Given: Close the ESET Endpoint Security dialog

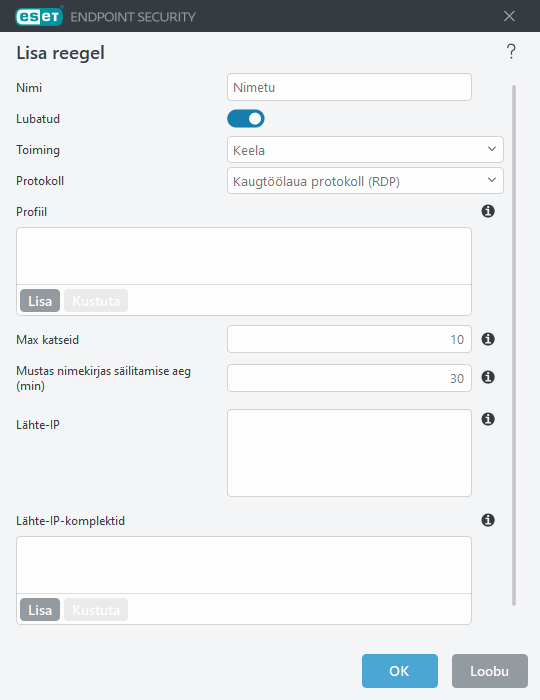Looking at the screenshot, I should (x=509, y=17).
